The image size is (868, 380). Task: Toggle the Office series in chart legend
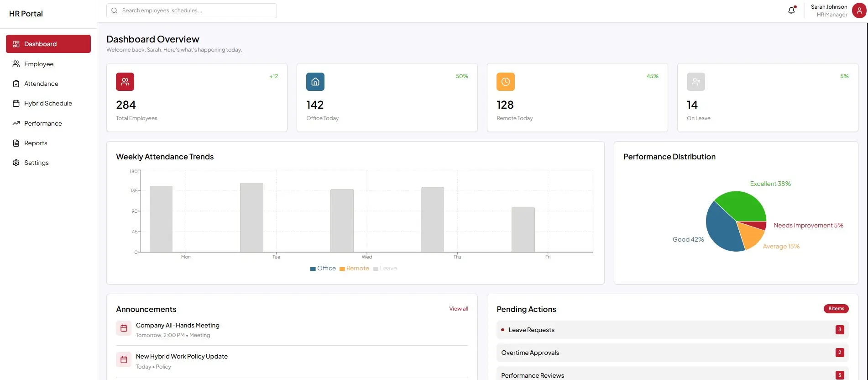pyautogui.click(x=323, y=269)
